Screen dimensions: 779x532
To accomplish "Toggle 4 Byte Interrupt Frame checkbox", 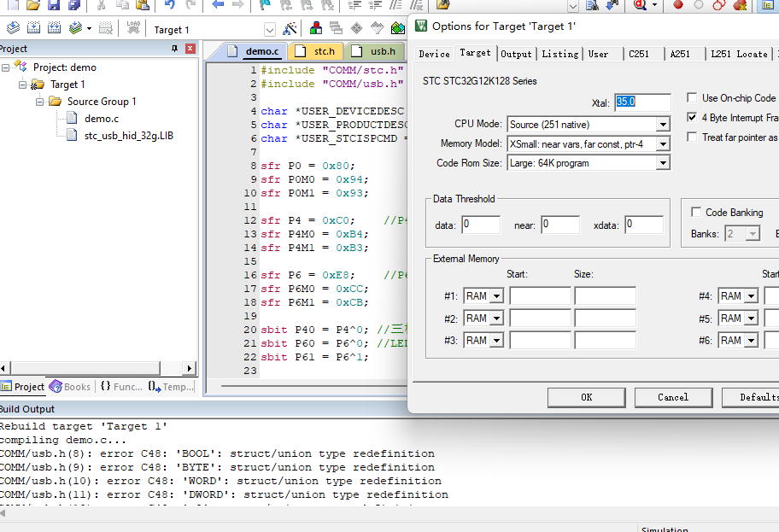I will click(692, 117).
